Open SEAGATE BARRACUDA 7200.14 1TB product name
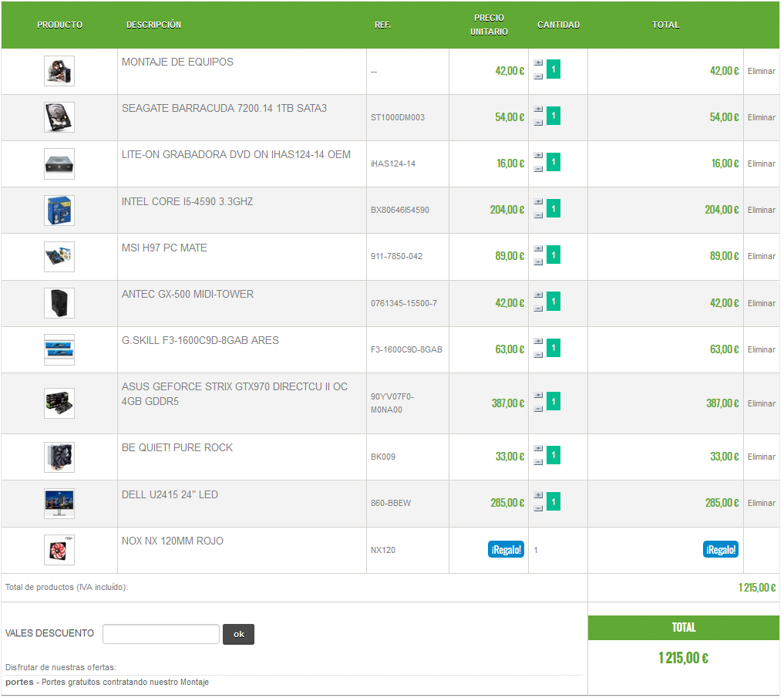This screenshot has height=698, width=784. pyautogui.click(x=225, y=109)
